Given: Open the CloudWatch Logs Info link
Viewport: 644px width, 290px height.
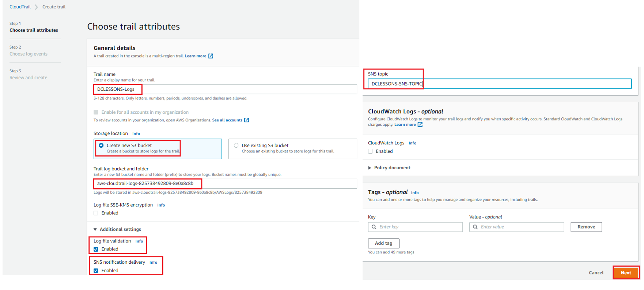Looking at the screenshot, I should pos(412,143).
